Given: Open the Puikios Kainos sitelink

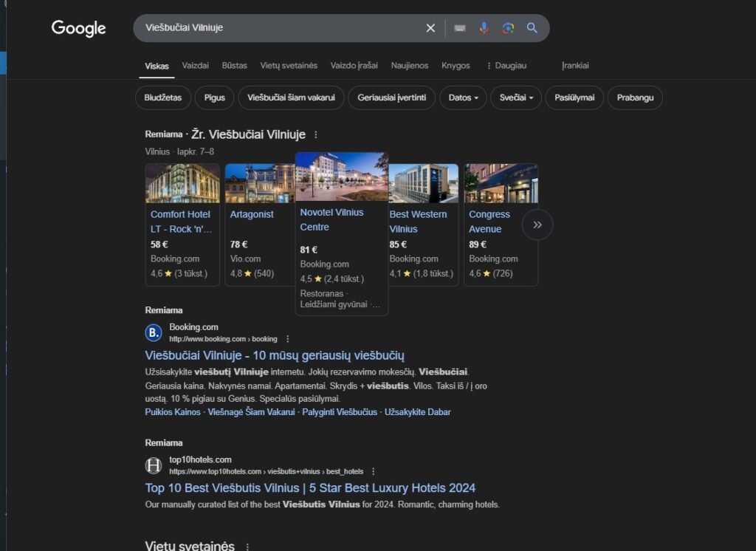Looking at the screenshot, I should point(173,412).
